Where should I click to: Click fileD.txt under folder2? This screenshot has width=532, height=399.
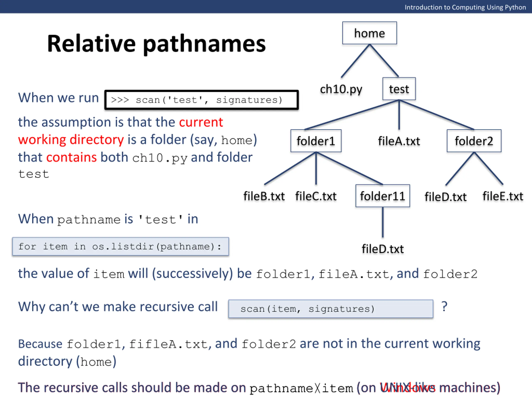pyautogui.click(x=445, y=197)
